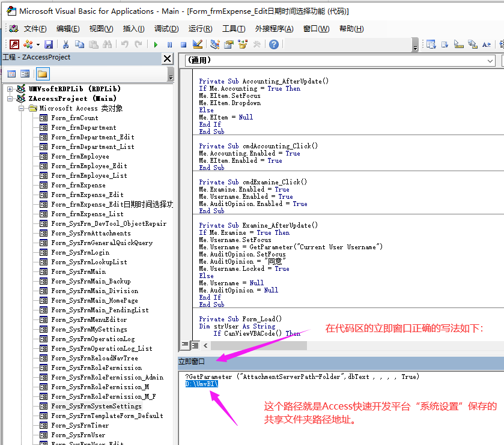Open the 工具(T) menu
504x445 pixels.
pos(234,29)
